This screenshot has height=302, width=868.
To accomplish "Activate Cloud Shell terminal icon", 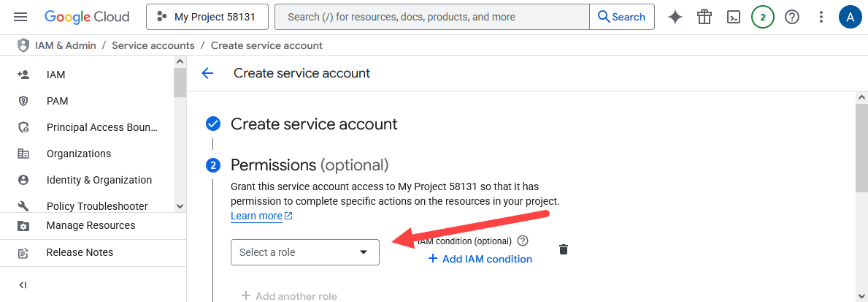I will 734,17.
